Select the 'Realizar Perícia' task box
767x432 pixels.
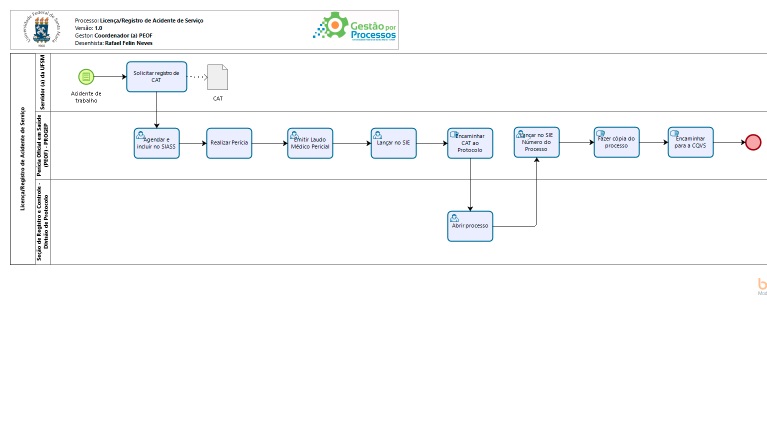tap(229, 143)
